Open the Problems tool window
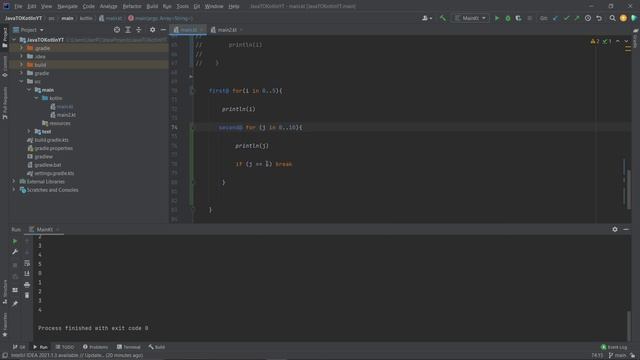The image size is (640, 360). (x=96, y=347)
